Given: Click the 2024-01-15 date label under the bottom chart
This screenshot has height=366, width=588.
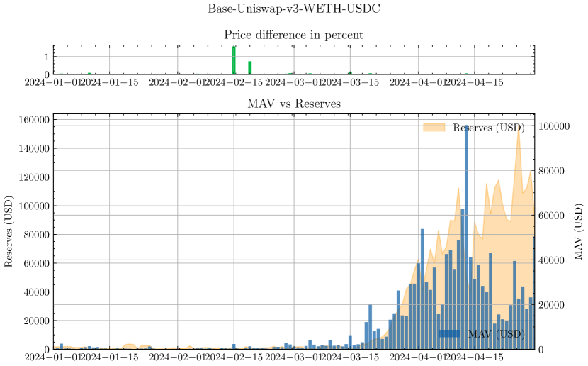Looking at the screenshot, I should pos(110,357).
